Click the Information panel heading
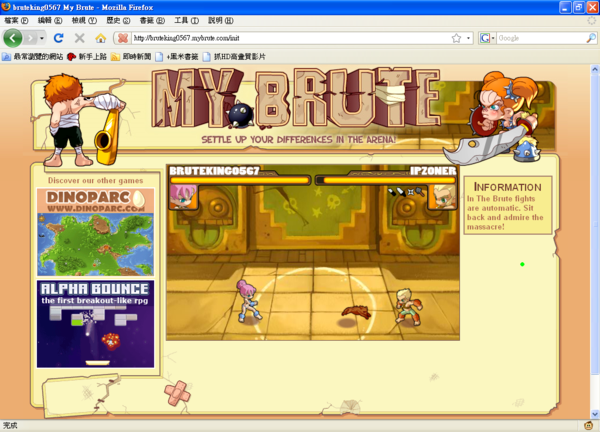 (x=507, y=187)
